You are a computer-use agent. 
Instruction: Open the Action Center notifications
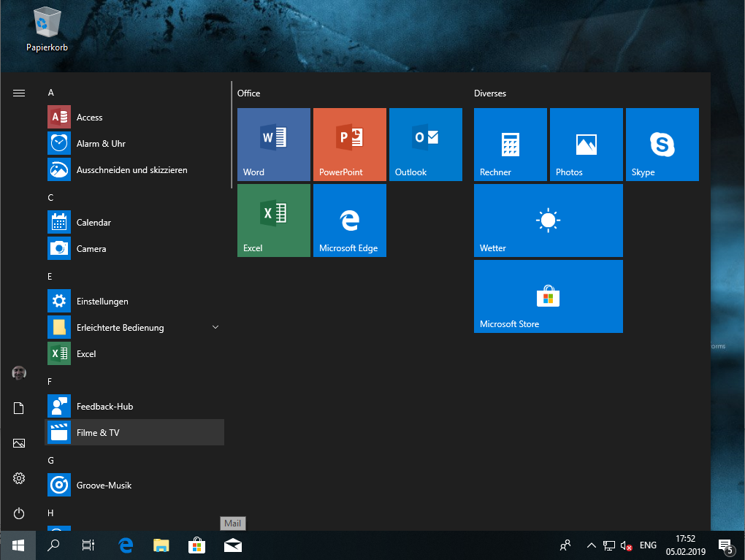click(726, 545)
